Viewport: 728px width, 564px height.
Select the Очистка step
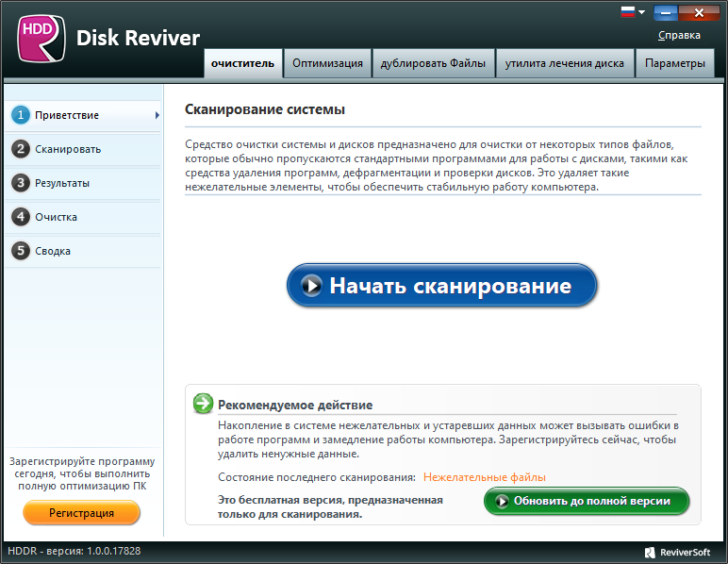[x=83, y=217]
